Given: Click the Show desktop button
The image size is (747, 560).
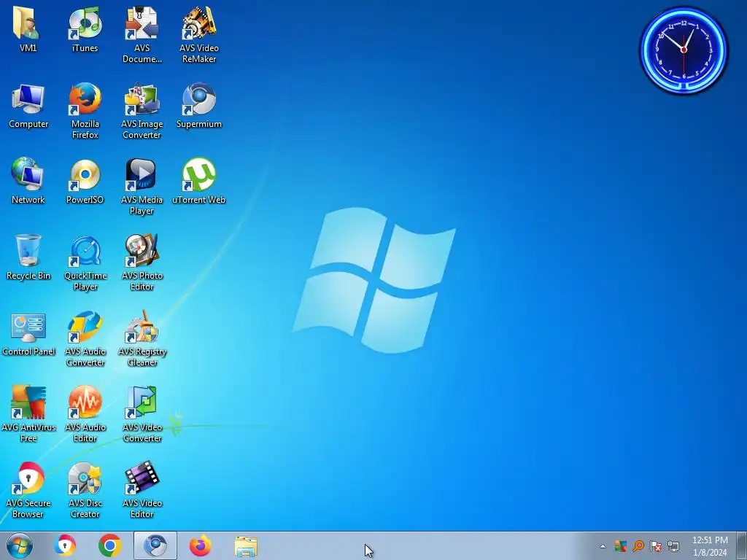Looking at the screenshot, I should point(741,545).
